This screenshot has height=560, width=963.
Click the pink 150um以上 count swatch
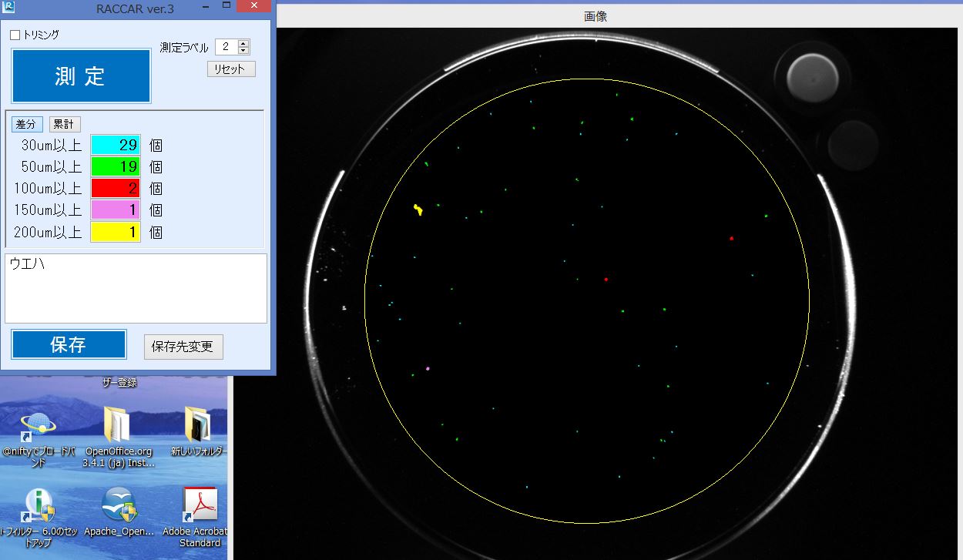116,210
